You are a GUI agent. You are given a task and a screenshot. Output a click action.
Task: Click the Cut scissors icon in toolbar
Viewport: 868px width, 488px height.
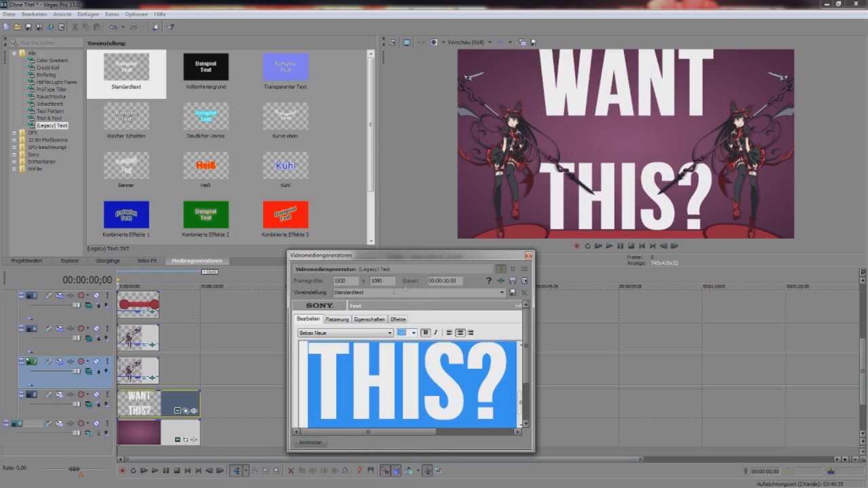[x=75, y=27]
